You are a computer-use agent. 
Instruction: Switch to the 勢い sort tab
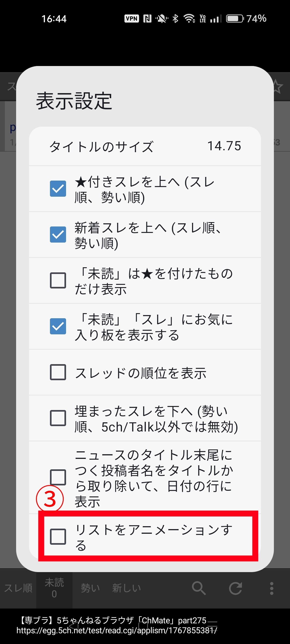pos(90,588)
